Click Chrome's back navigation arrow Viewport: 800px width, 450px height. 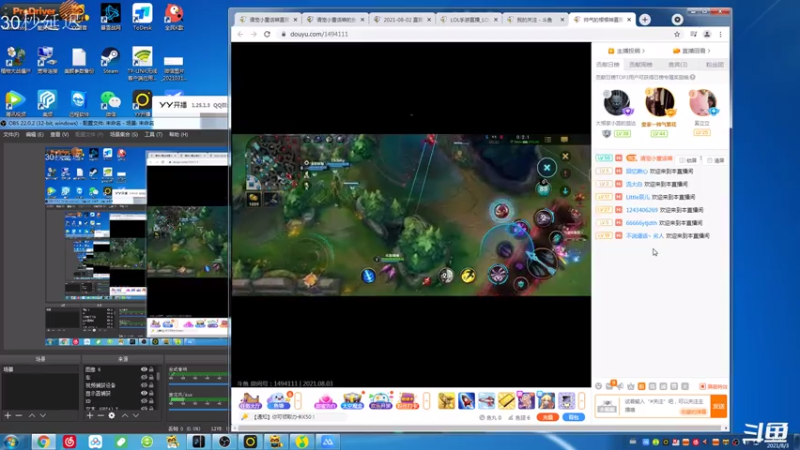click(240, 34)
